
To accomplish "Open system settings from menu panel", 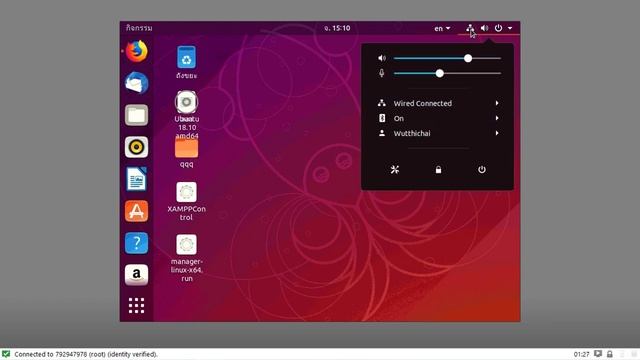I will point(395,169).
